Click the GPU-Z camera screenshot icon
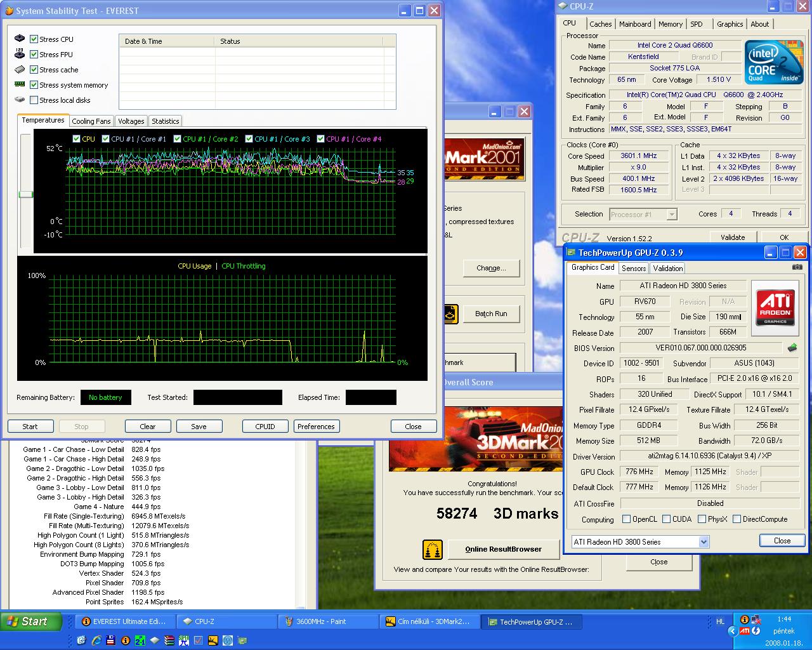The image size is (812, 650). click(797, 268)
